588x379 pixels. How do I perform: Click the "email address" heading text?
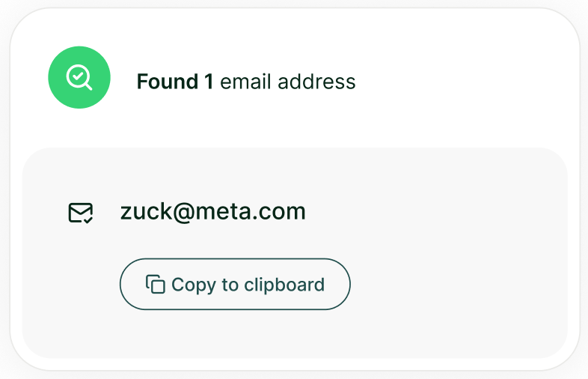[x=287, y=82]
